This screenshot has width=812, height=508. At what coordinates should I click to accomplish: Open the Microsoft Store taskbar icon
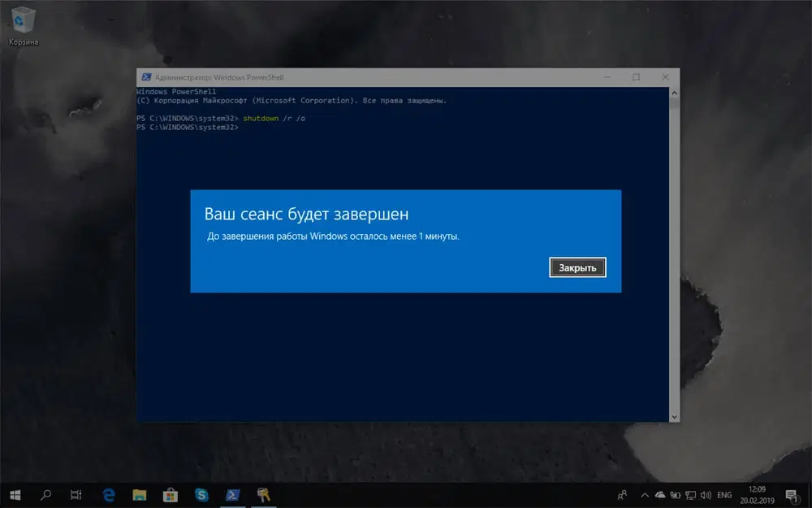[x=171, y=493]
